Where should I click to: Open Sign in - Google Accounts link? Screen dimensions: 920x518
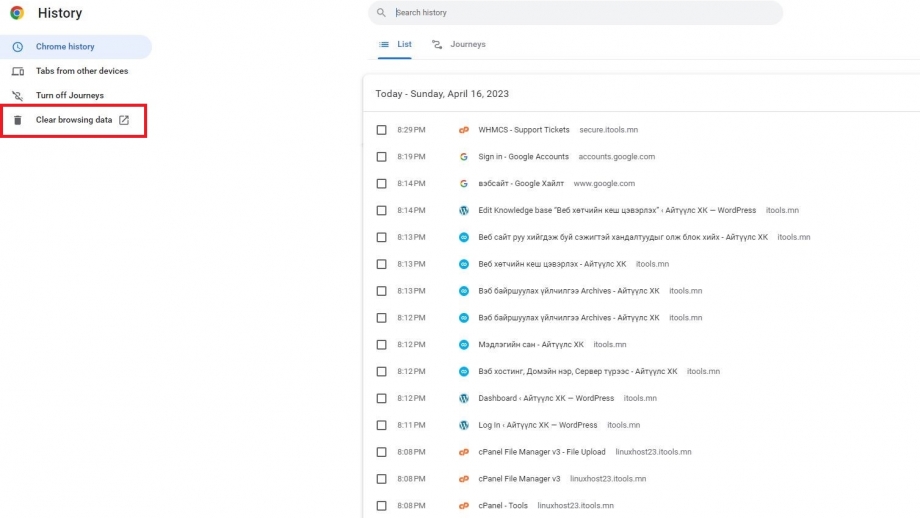pyautogui.click(x=523, y=157)
